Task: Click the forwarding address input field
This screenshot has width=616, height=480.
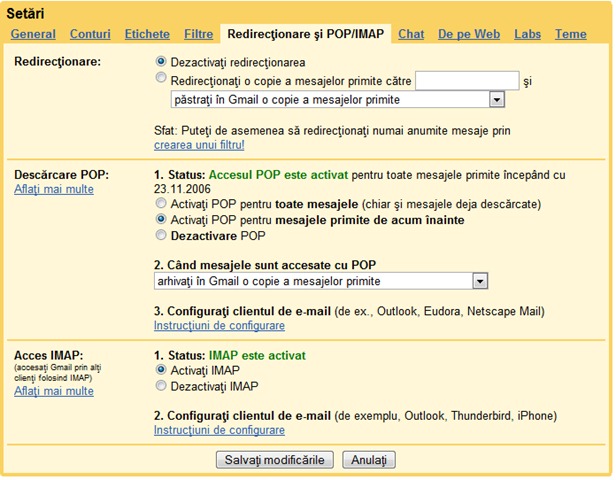Action: point(467,81)
